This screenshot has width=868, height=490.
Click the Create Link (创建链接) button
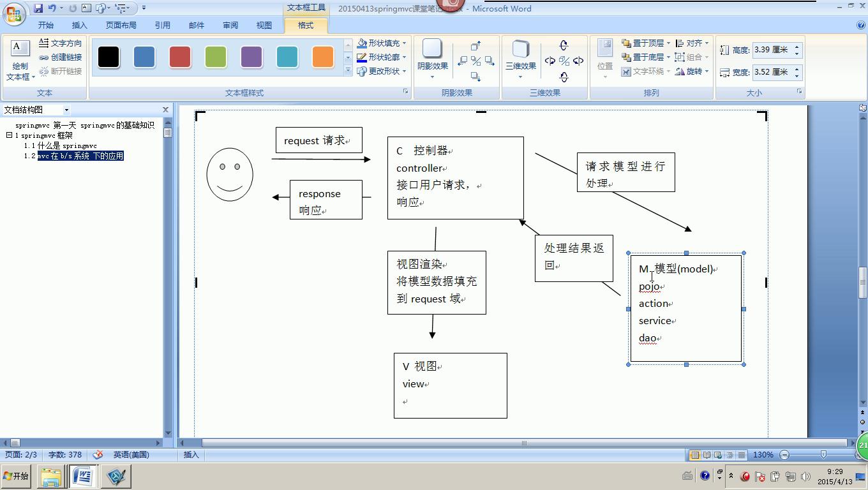click(x=61, y=57)
